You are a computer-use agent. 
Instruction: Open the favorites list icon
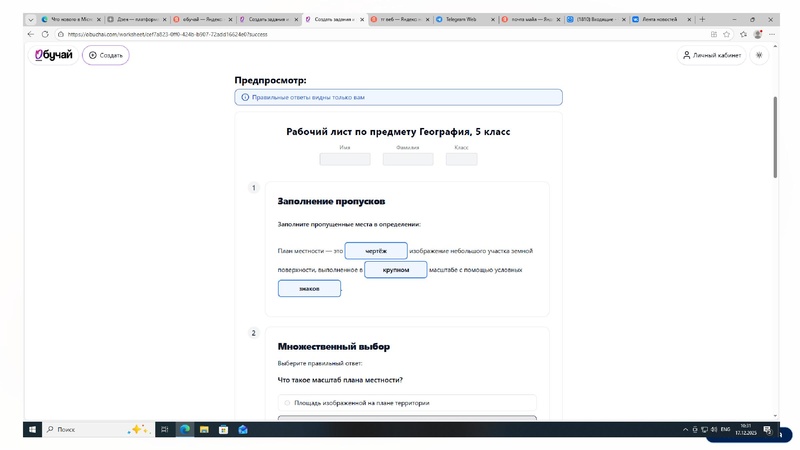click(x=743, y=34)
